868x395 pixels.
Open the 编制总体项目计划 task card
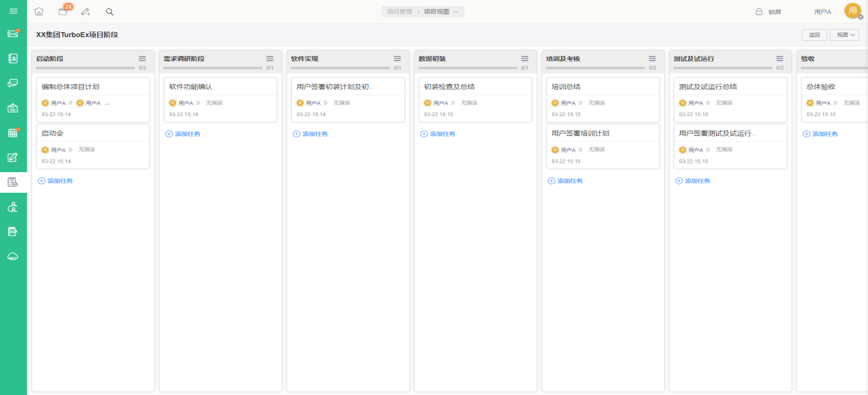click(x=93, y=99)
